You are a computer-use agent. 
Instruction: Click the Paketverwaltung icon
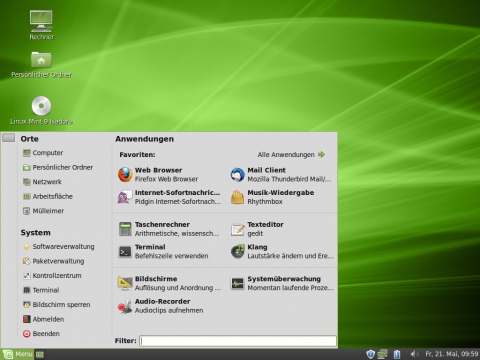(x=27, y=261)
